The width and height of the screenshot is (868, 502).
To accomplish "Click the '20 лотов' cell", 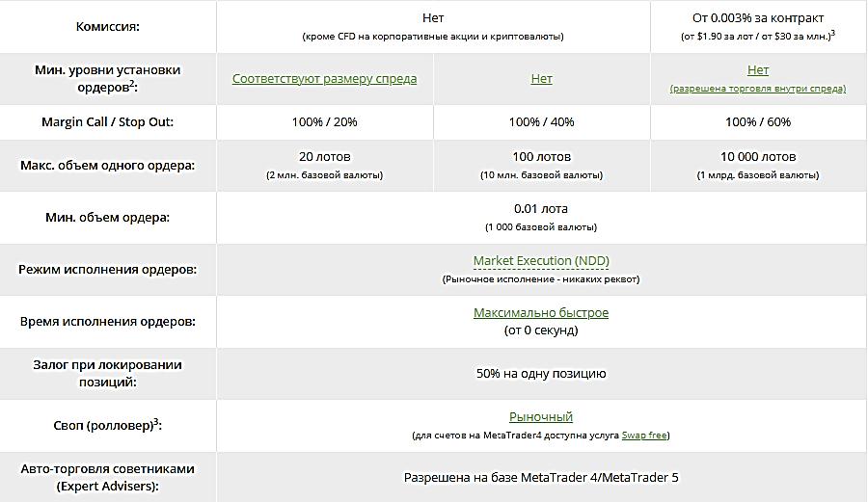I will pyautogui.click(x=324, y=156).
